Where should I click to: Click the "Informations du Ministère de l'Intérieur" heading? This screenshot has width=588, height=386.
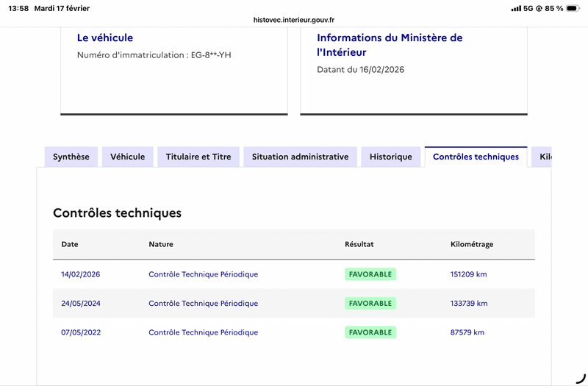(390, 45)
